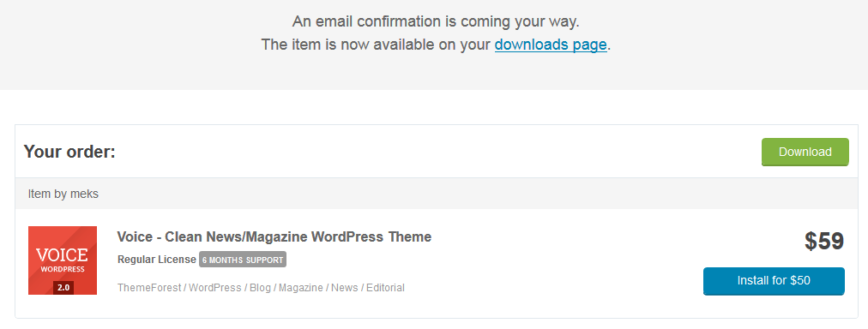Image resolution: width=868 pixels, height=329 pixels.
Task: Click the email confirmation message text
Action: pos(436,22)
